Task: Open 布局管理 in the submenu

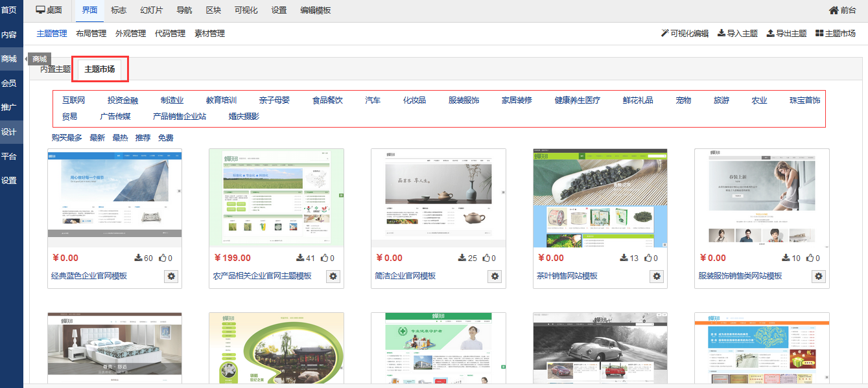Action: coord(91,34)
